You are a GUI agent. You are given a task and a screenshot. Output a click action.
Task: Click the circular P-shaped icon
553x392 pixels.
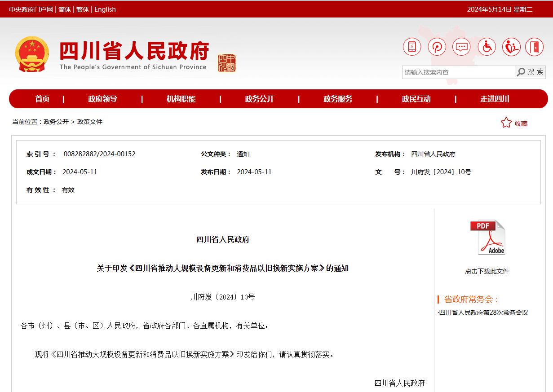click(437, 47)
